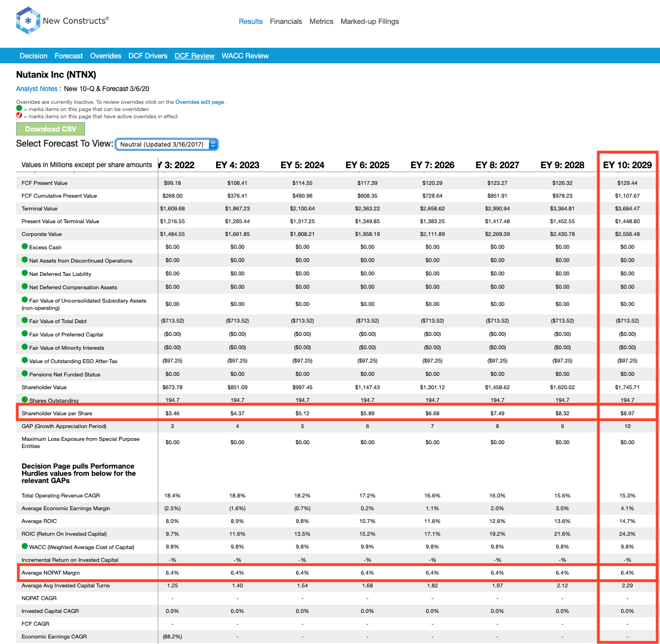This screenshot has height=644, width=660.
Task: Click the Economic Earnings CAGR (88.2%) cell
Action: (172, 637)
